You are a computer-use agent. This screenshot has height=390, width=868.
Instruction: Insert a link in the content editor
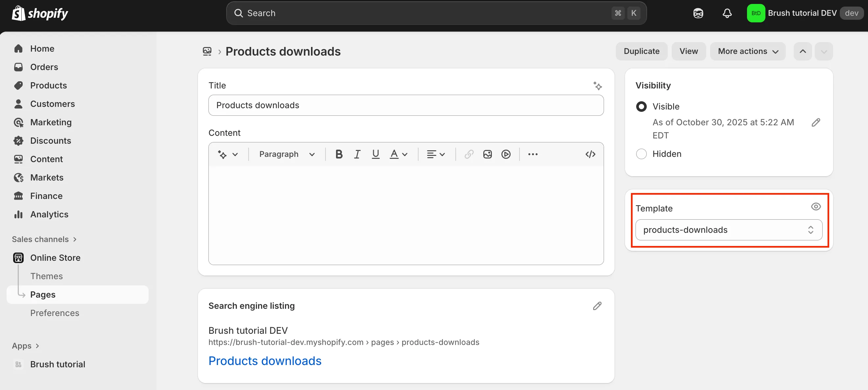pos(469,154)
